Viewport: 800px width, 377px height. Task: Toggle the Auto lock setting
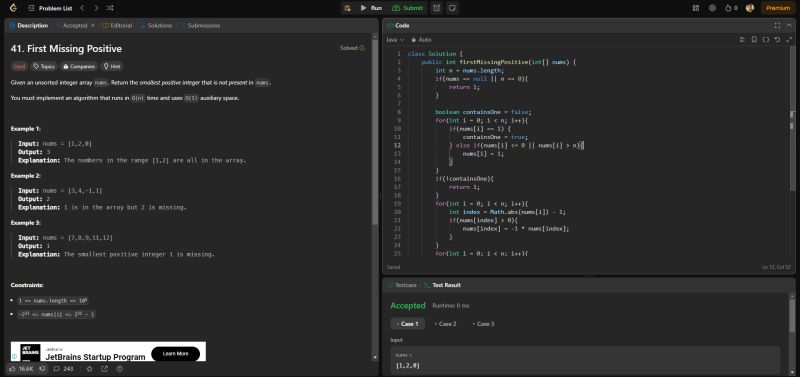click(x=421, y=39)
